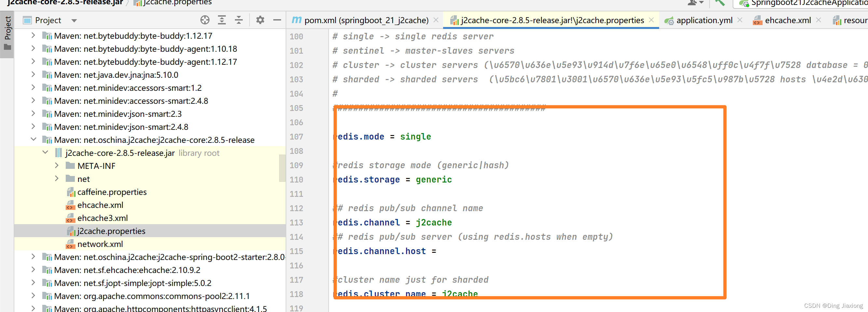The height and width of the screenshot is (312, 868).
Task: Select Maven commons-pool2:2.11.1 library
Action: pyautogui.click(x=152, y=296)
